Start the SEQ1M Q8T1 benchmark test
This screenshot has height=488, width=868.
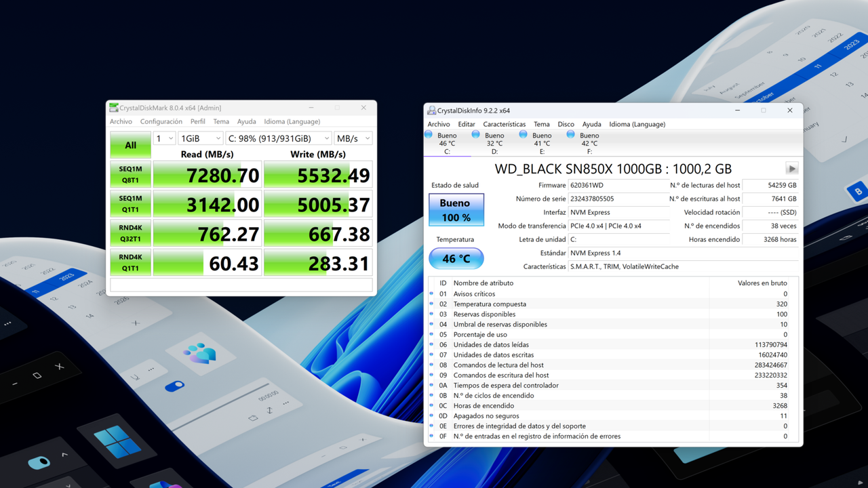click(x=130, y=174)
